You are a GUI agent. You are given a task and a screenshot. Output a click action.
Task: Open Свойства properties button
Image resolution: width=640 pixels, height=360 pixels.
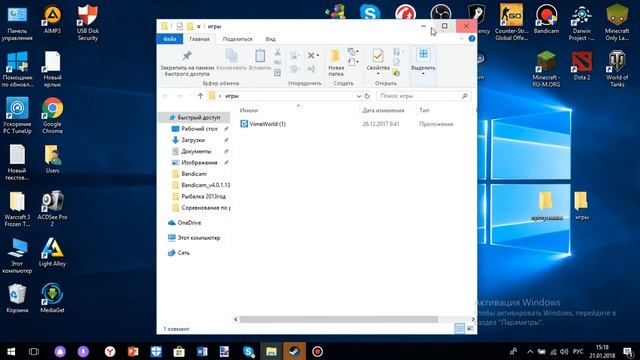click(378, 62)
